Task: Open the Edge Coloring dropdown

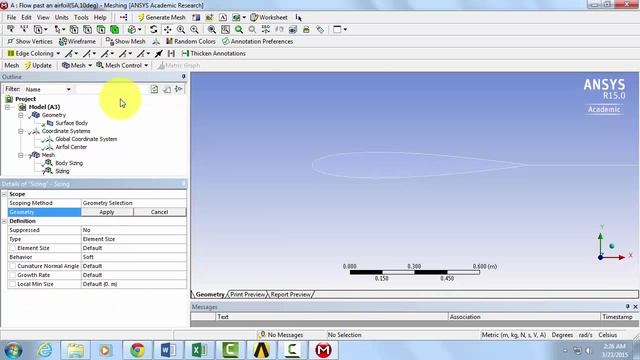Action: pos(33,53)
